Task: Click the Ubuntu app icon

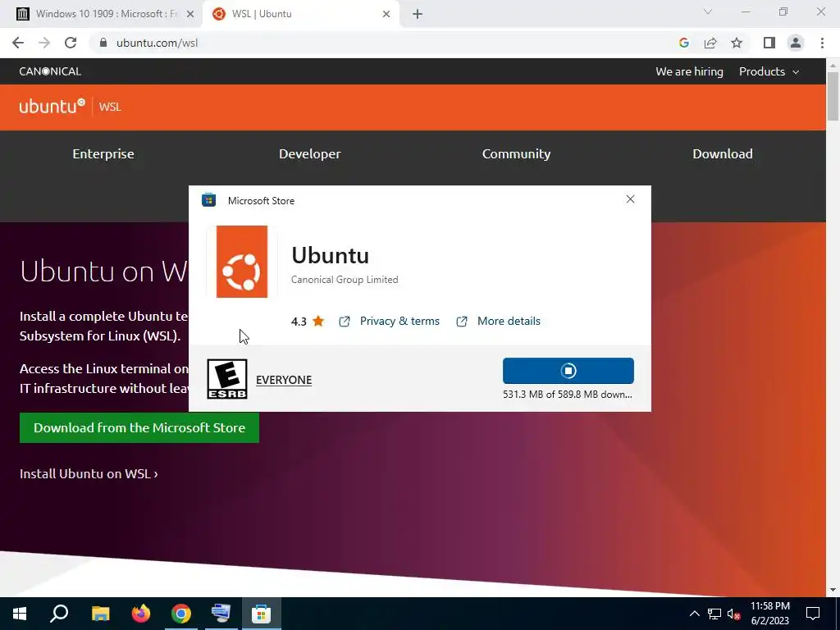Action: (x=242, y=262)
